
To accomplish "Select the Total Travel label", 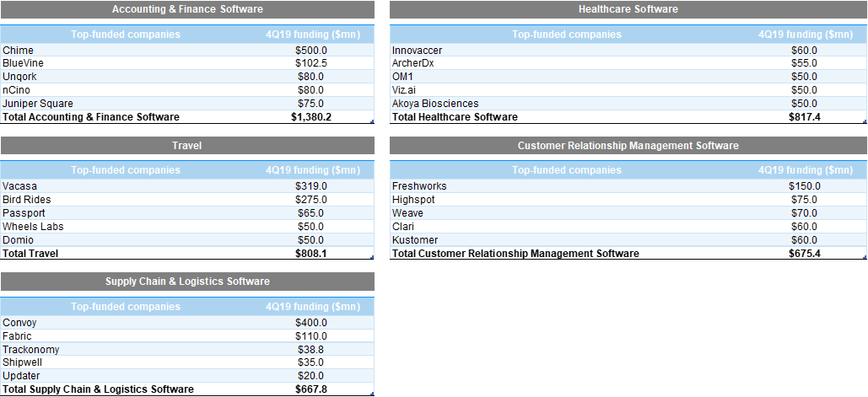I will (30, 253).
